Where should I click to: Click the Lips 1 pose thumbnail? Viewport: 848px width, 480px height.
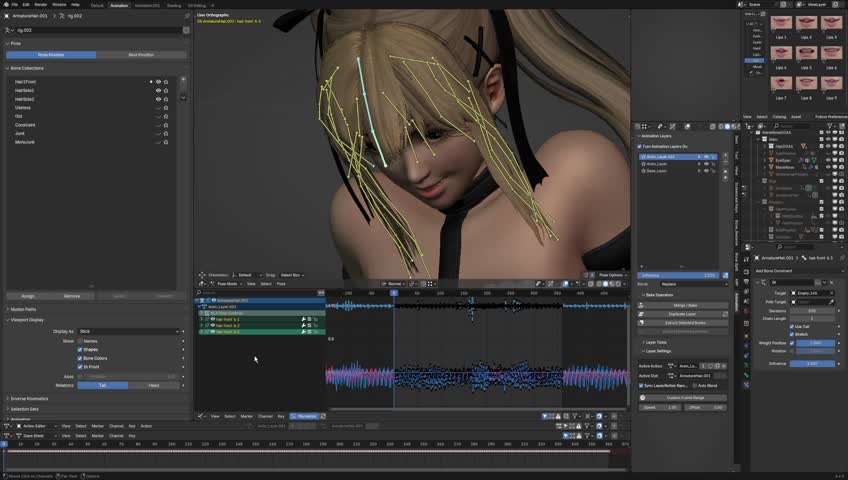[x=781, y=24]
